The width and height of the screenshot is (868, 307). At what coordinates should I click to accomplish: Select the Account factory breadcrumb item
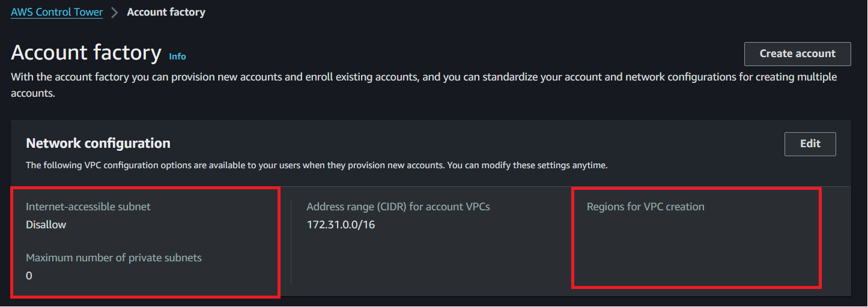(166, 12)
